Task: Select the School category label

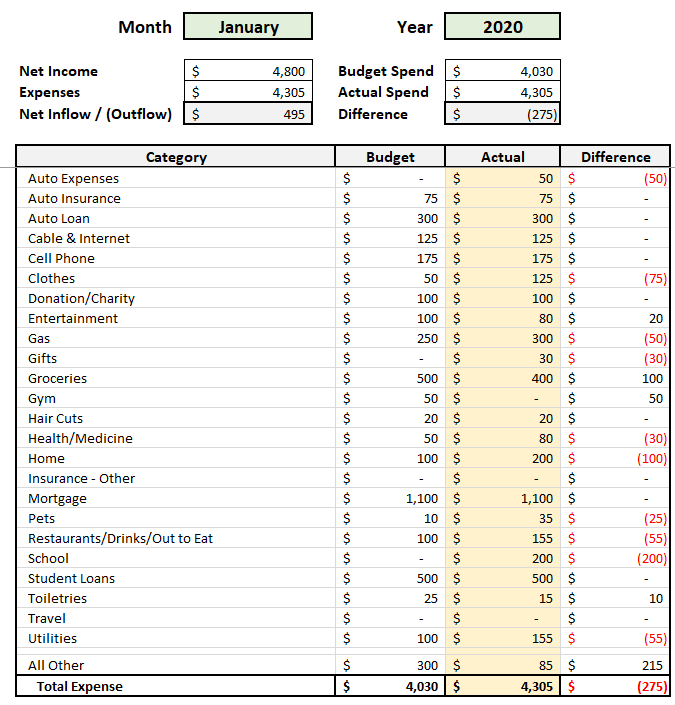Action: [x=48, y=558]
